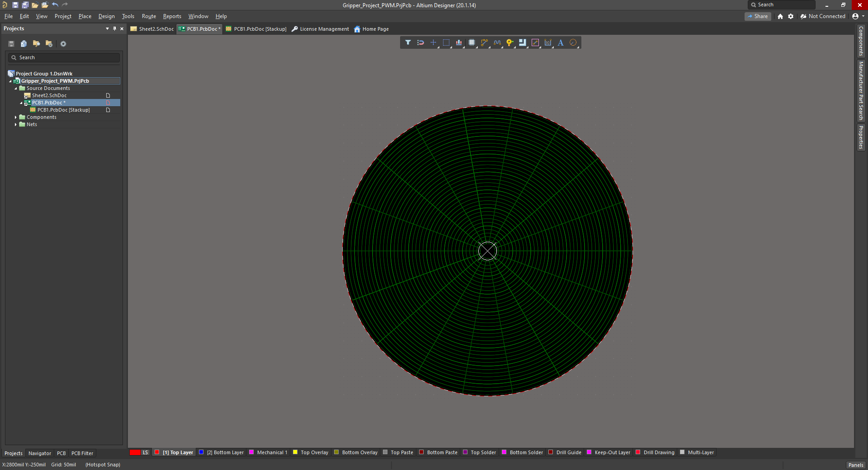The image size is (868, 470).
Task: Open the Design menu
Action: click(x=106, y=16)
